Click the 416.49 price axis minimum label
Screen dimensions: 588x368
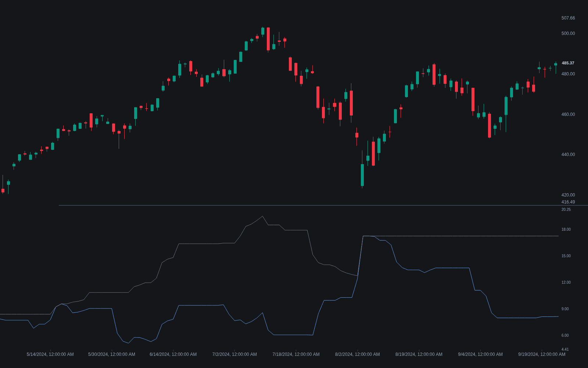pyautogui.click(x=568, y=202)
